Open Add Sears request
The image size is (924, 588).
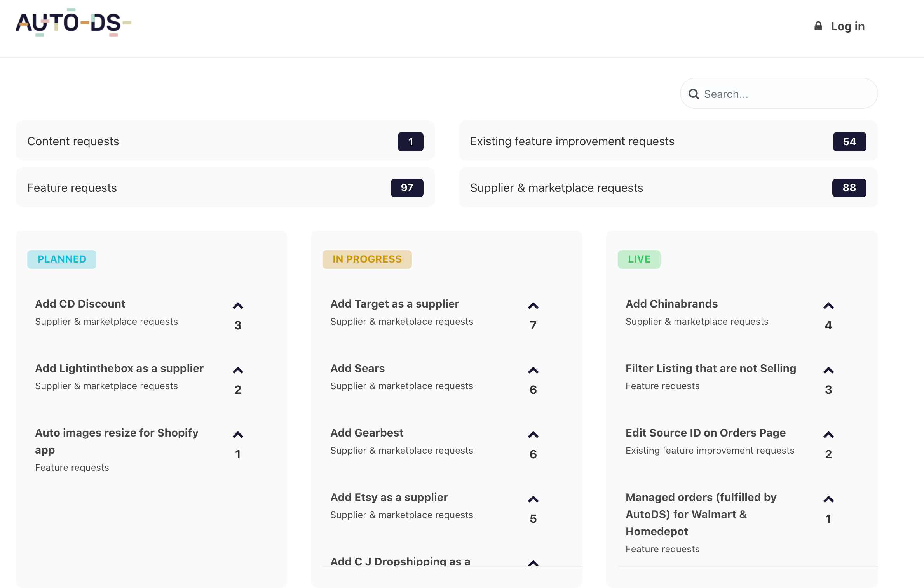pyautogui.click(x=357, y=368)
